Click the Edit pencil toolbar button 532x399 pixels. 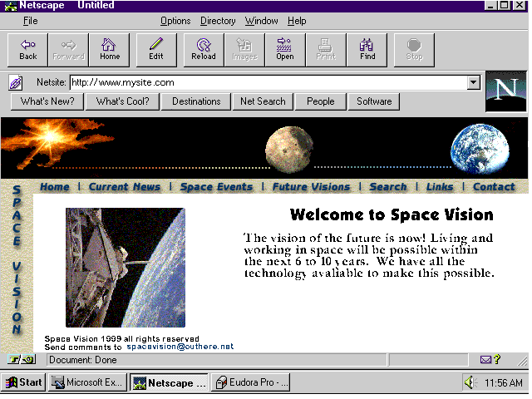pos(155,49)
